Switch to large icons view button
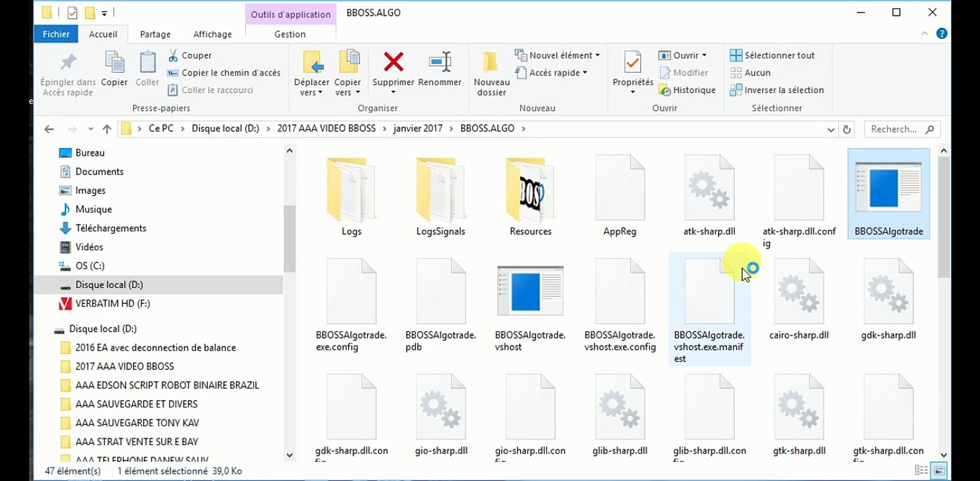The width and height of the screenshot is (980, 481). tap(939, 471)
